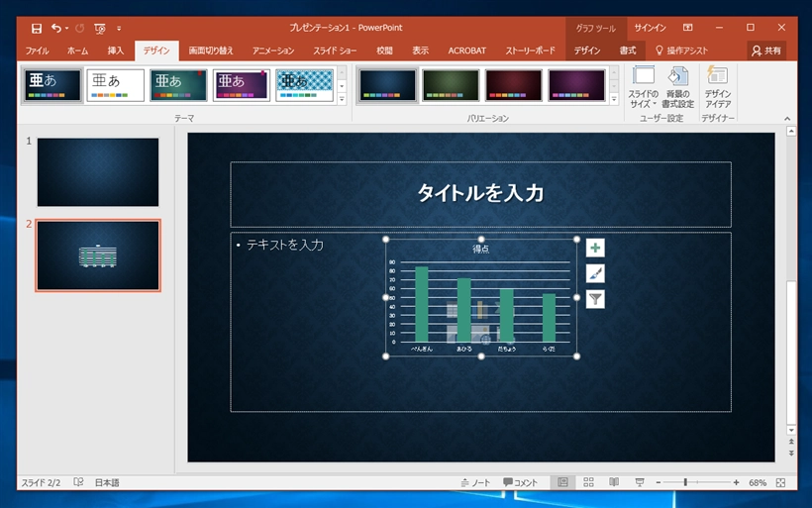Open the ストーリーボード tab
Image resolution: width=812 pixels, height=508 pixels.
point(531,51)
